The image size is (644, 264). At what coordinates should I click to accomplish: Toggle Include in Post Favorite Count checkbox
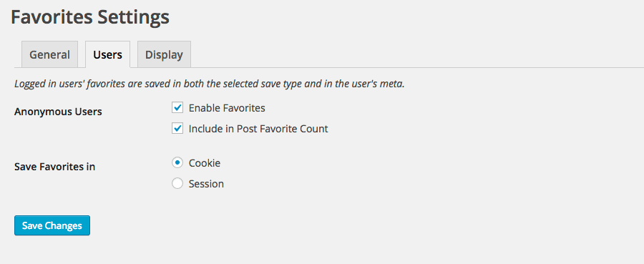tap(177, 129)
